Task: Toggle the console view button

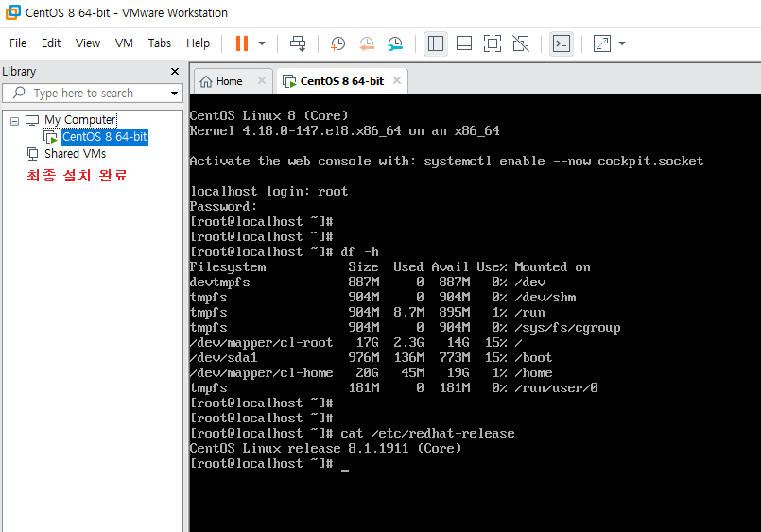Action: [562, 43]
